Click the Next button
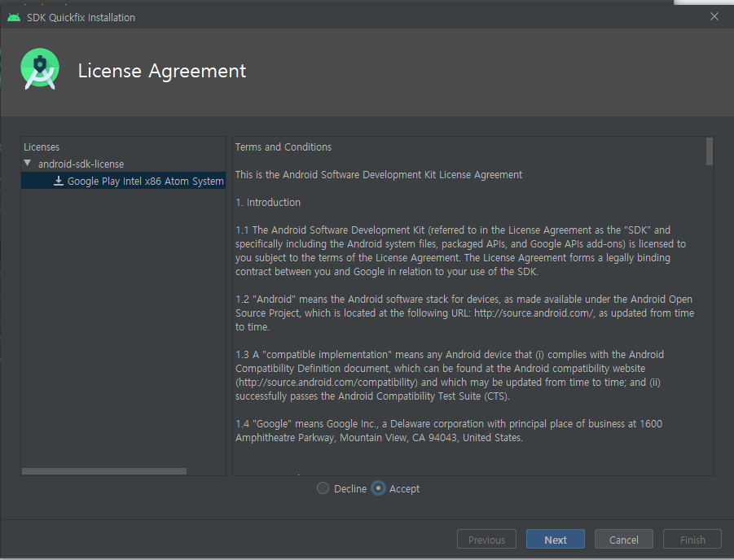The image size is (734, 560). tap(555, 540)
